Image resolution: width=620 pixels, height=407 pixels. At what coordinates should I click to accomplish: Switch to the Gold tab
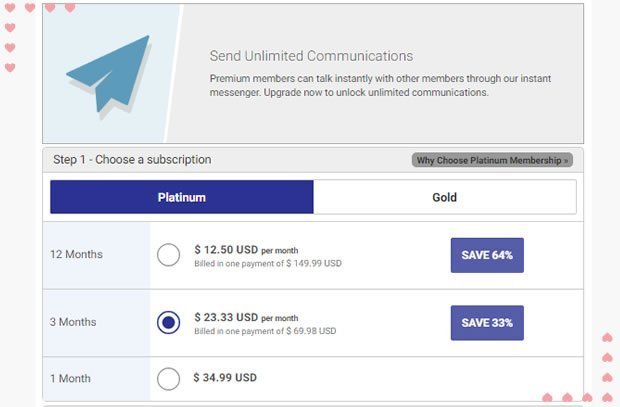tap(445, 197)
